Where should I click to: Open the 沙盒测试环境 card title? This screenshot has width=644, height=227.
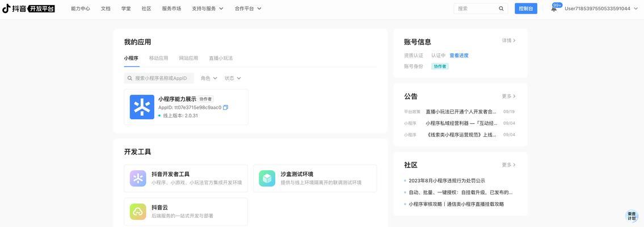(x=297, y=174)
